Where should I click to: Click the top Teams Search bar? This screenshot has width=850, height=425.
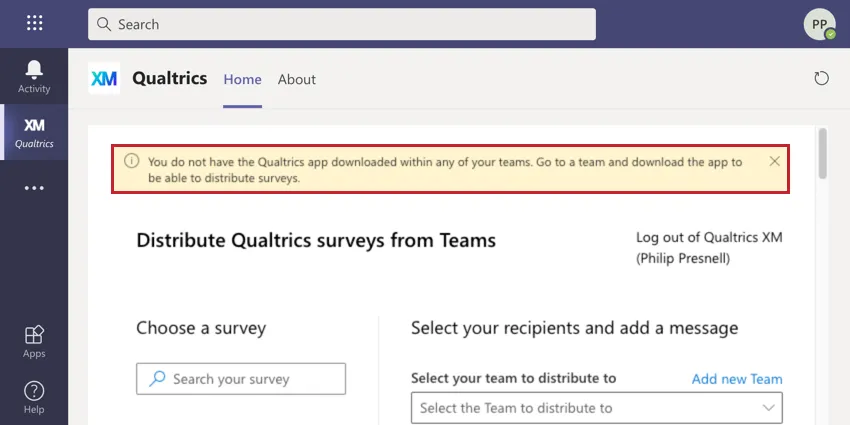pyautogui.click(x=342, y=24)
